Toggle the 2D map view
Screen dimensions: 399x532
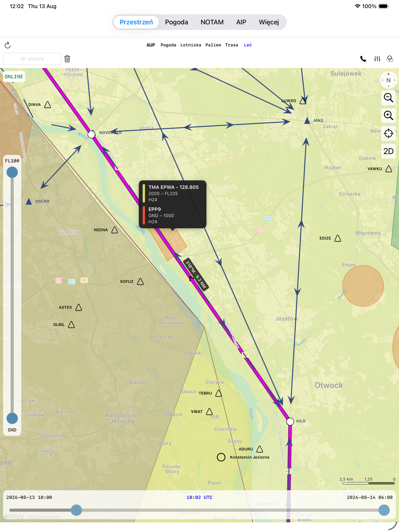(x=388, y=151)
